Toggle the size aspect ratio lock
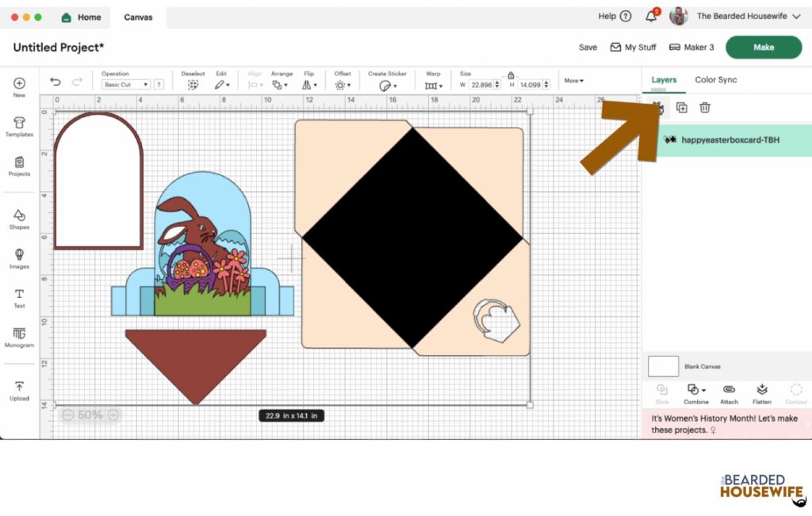The width and height of the screenshot is (812, 516). pos(511,75)
